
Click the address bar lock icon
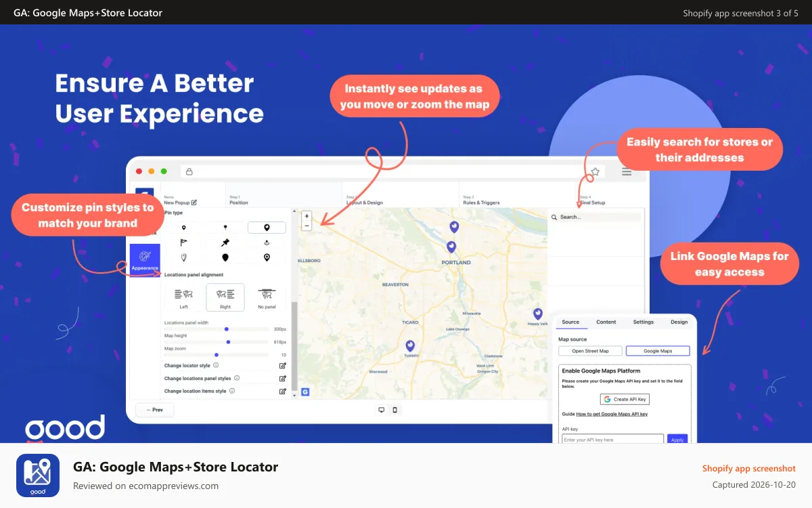tap(189, 172)
